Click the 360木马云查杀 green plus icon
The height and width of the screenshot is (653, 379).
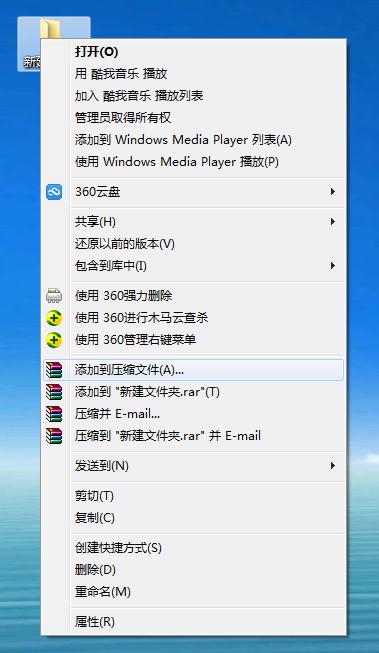(54, 318)
